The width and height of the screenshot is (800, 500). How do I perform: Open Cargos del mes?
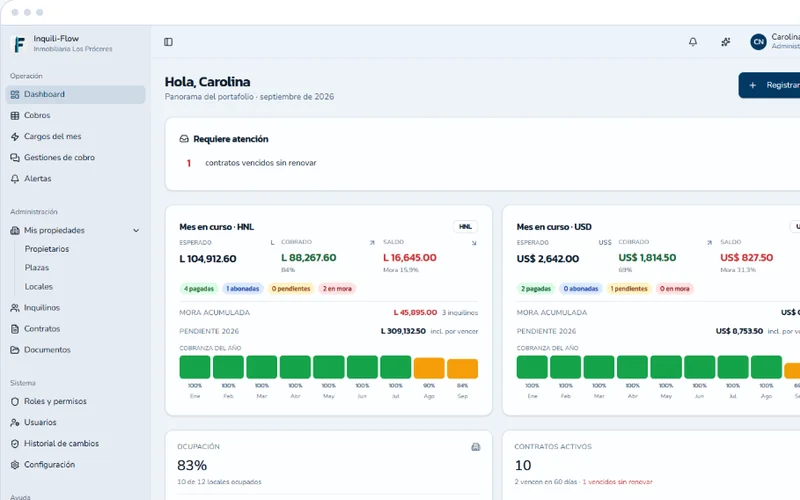(x=76, y=137)
